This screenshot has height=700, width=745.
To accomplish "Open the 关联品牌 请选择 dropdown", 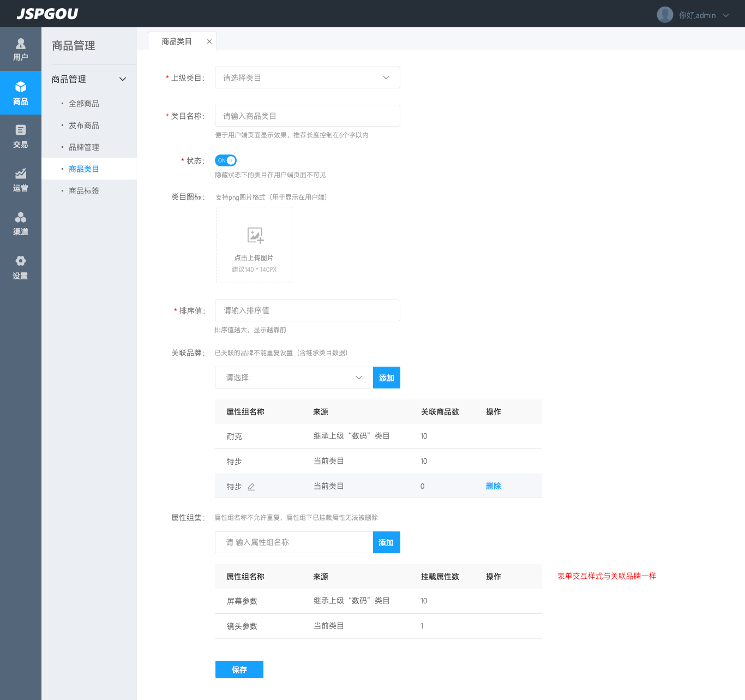I will click(x=294, y=378).
